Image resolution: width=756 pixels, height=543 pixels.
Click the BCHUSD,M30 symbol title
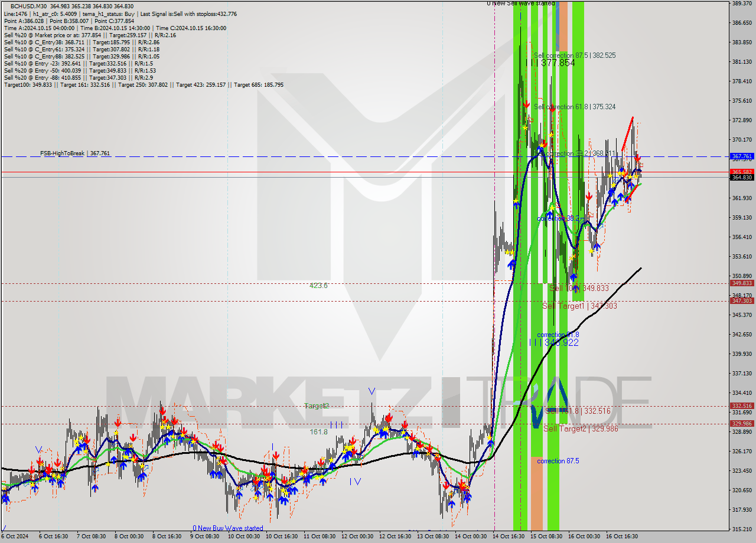pos(29,6)
